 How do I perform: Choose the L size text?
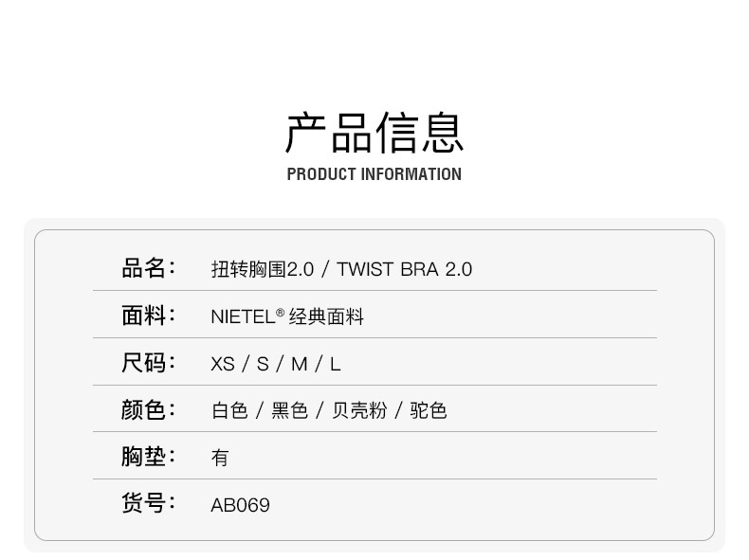335,364
